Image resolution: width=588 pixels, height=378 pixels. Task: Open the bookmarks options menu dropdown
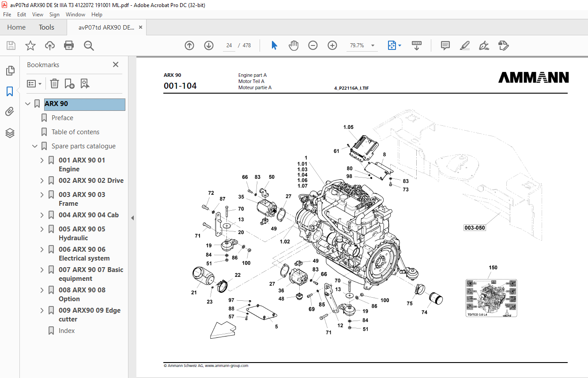pos(34,83)
